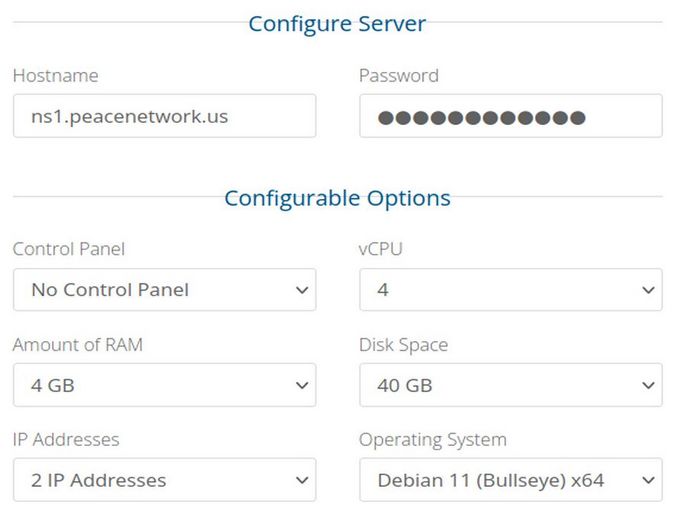Click the Hostname label text
The height and width of the screenshot is (519, 676).
click(x=55, y=76)
